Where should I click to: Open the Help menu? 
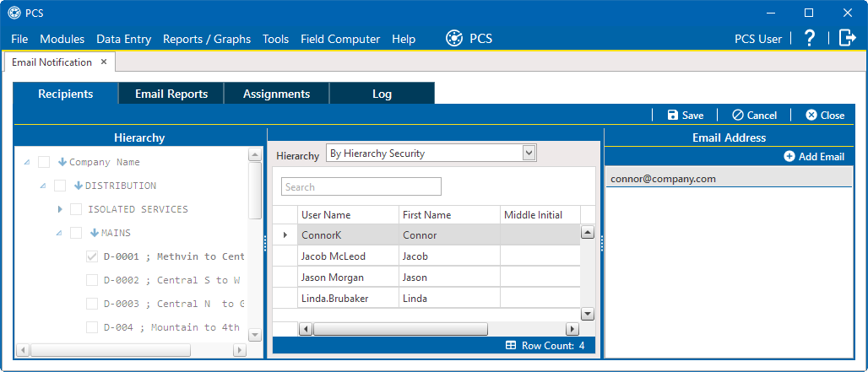coord(404,39)
